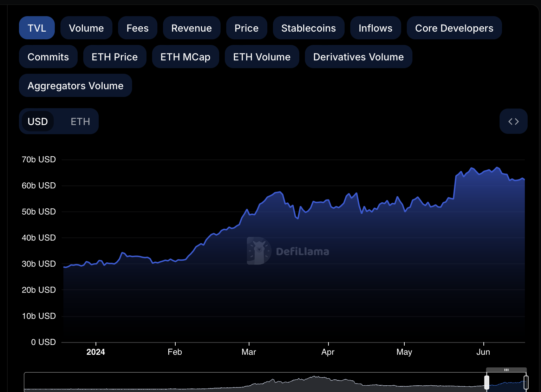The height and width of the screenshot is (392, 541).
Task: Toggle the Revenue metric on chart
Action: (x=192, y=28)
